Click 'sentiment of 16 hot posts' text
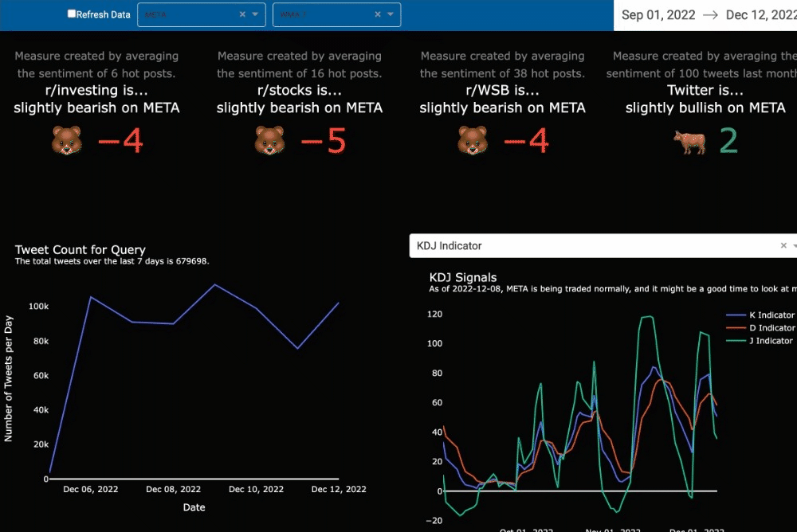Viewport: 797px width, 532px height. pos(309,74)
